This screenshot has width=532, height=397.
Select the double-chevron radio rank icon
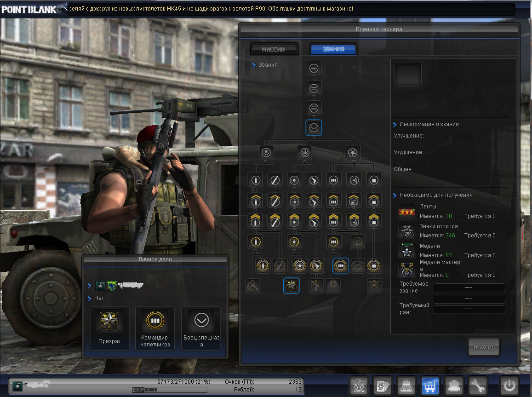tap(354, 221)
